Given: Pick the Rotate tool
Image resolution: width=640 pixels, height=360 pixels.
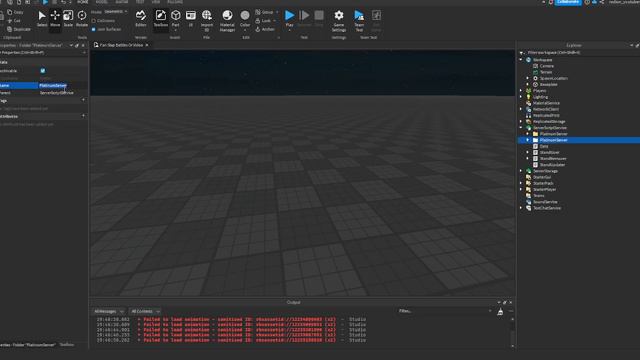Looking at the screenshot, I should [82, 18].
